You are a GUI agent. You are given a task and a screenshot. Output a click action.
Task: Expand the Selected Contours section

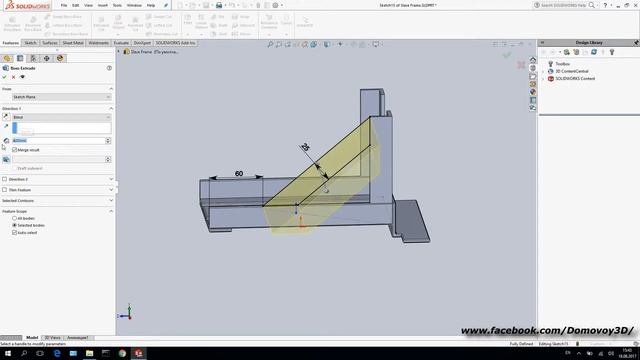(x=111, y=201)
